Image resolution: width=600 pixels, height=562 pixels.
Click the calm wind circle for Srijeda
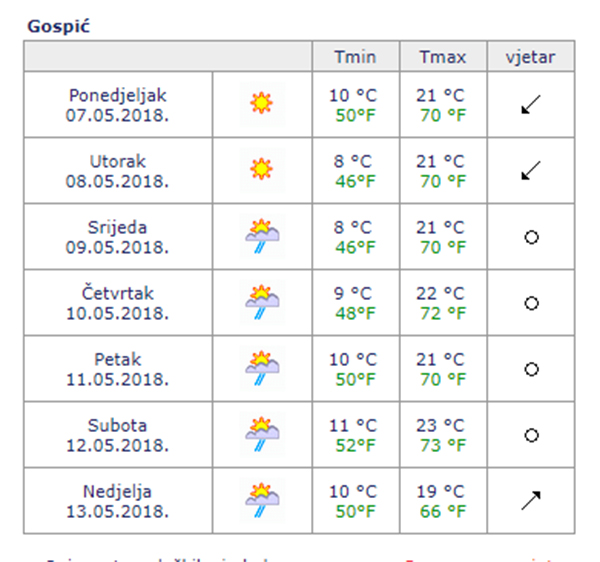coord(531,237)
